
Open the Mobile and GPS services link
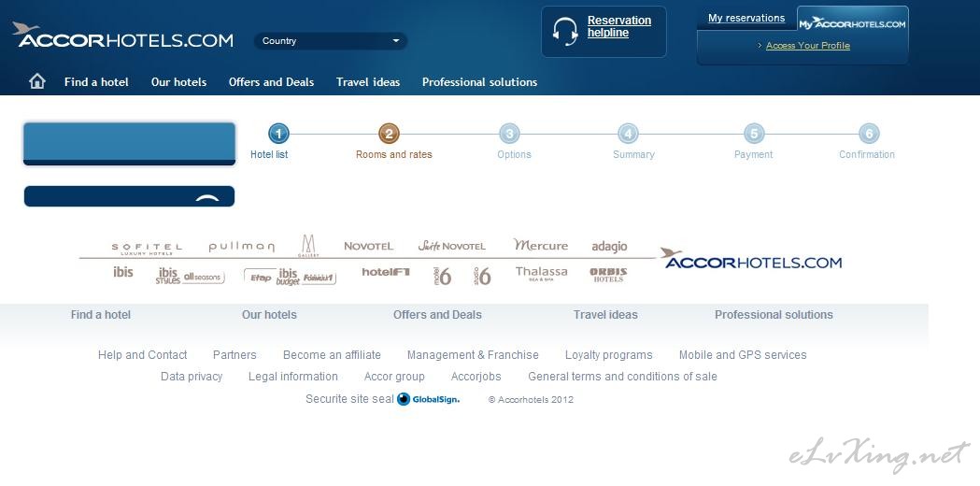(743, 354)
